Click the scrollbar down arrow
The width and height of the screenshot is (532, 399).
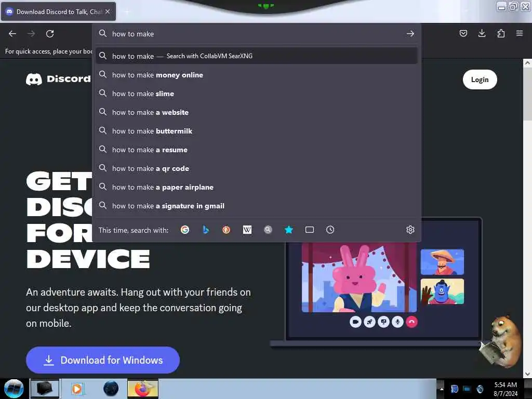coord(527,374)
